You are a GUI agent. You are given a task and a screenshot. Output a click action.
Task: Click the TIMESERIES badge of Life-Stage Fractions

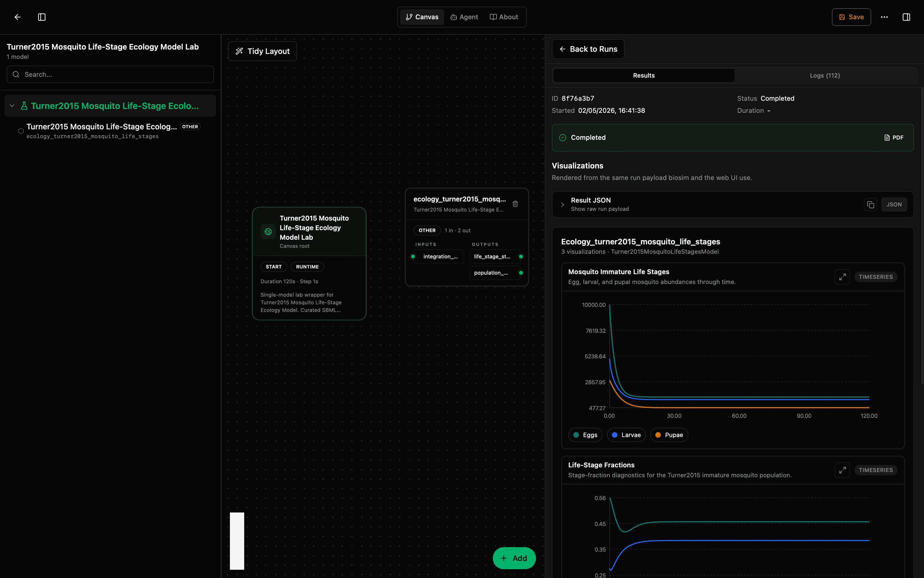coord(876,470)
